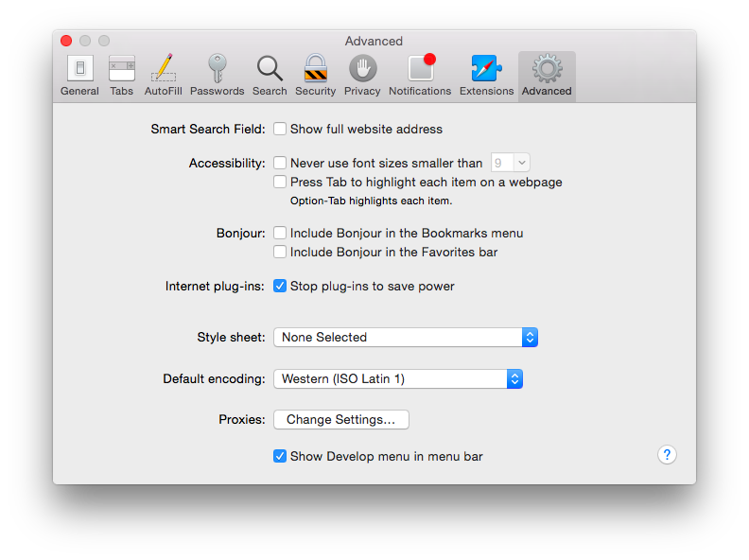Open the minimum font size dropdown
The image size is (749, 560).
511,163
